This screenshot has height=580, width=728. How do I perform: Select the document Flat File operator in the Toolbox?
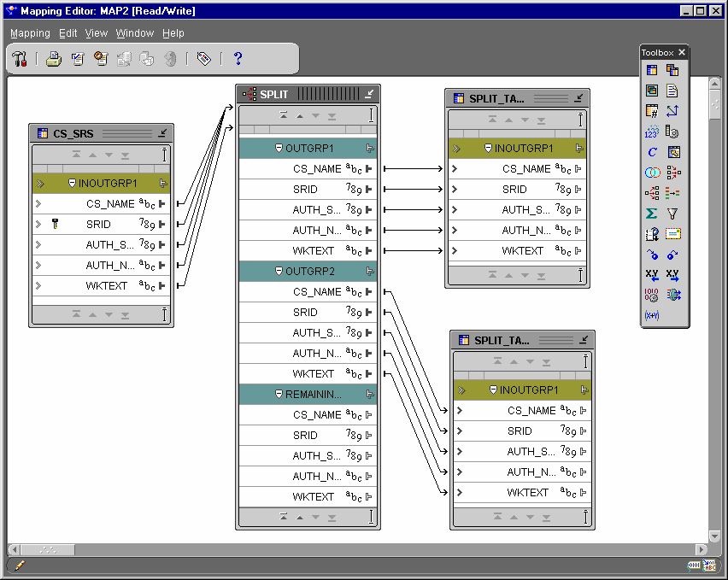click(672, 91)
